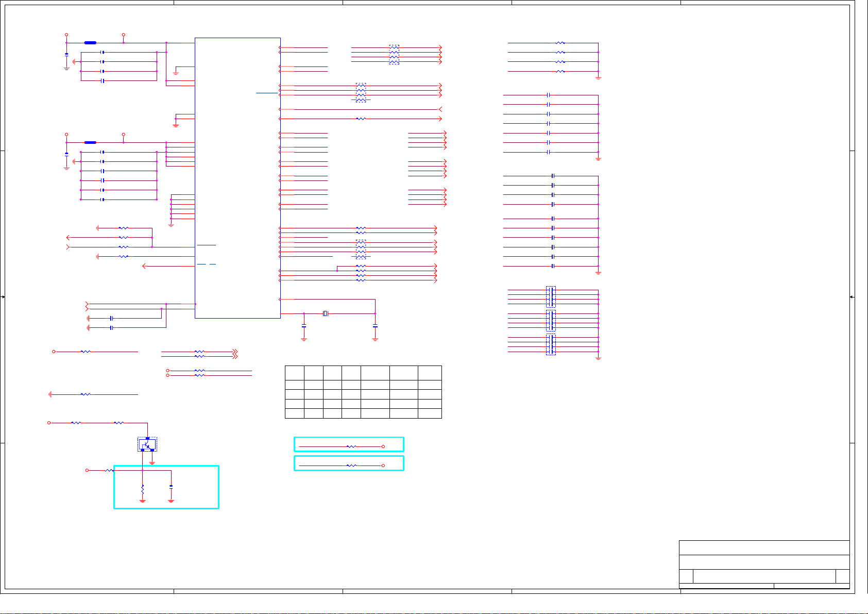The image size is (868, 614).
Task: Click the title block in the sheet corner
Action: click(764, 564)
